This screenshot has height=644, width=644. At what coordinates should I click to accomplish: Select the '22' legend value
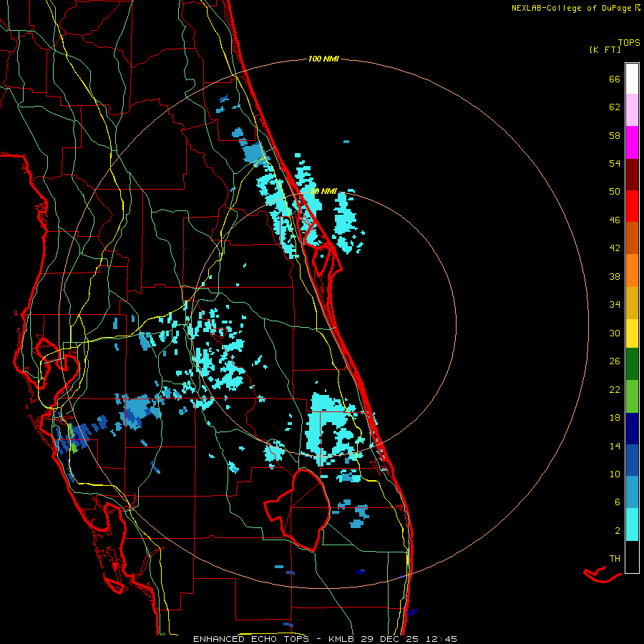click(x=615, y=389)
